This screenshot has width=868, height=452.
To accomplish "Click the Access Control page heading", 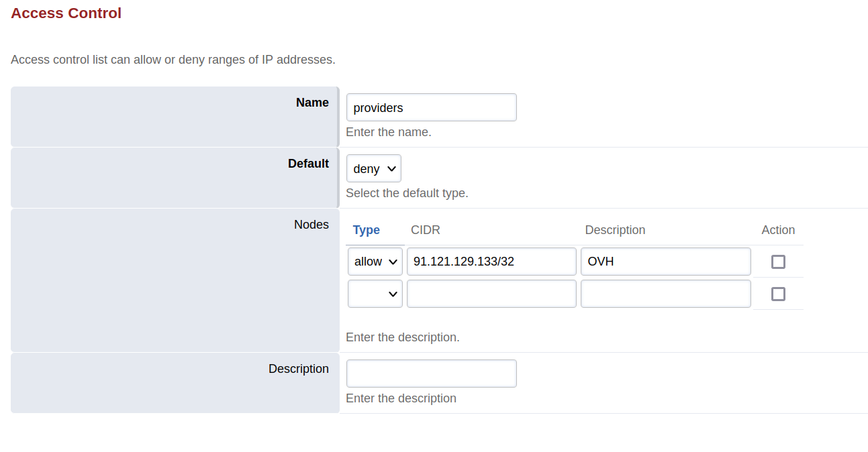I will (x=66, y=13).
